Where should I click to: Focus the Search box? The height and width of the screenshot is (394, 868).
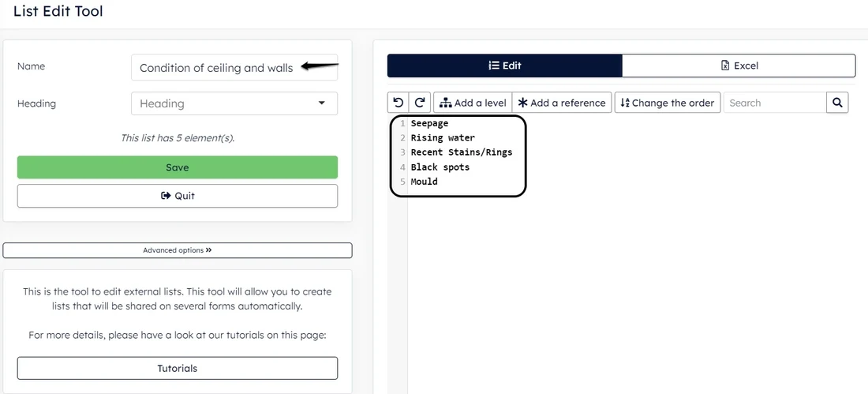774,103
